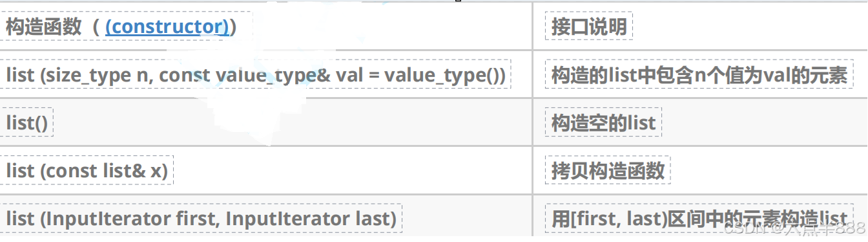
Task: Open the (constructor) hyperlink
Action: pyautogui.click(x=167, y=27)
